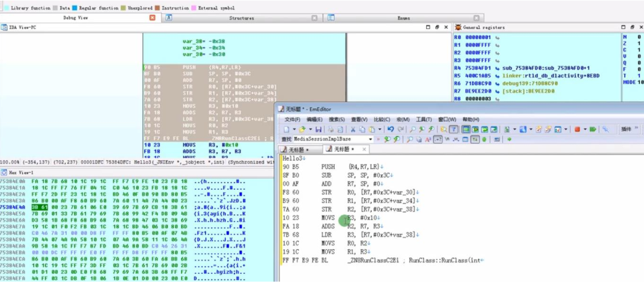This screenshot has width=644, height=289.
Task: Switch to the Structures tab in IDA
Action: click(x=242, y=18)
